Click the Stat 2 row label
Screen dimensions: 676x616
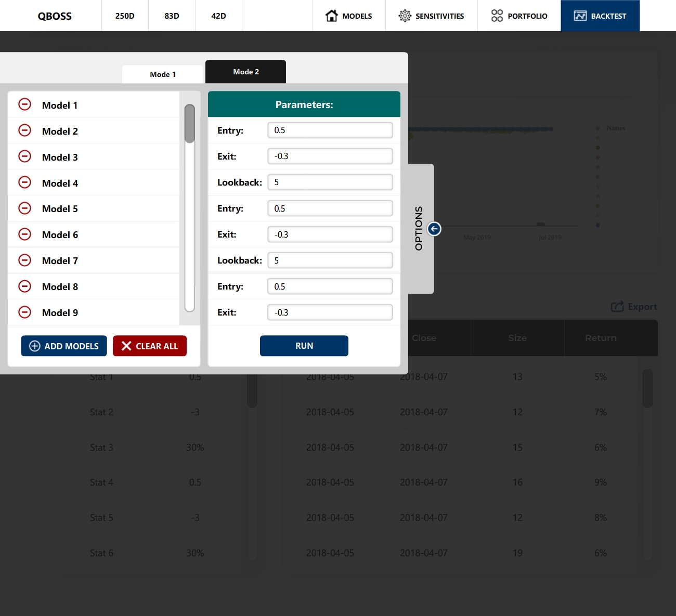101,412
